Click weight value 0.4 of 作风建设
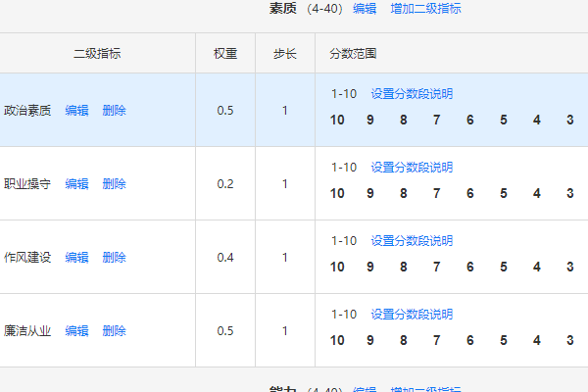Screen dimensions: 588x392 225,258
